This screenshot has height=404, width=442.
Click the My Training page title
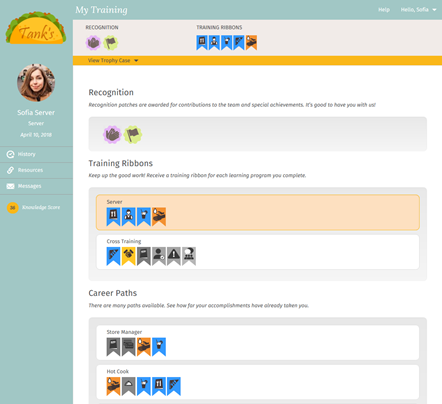101,10
